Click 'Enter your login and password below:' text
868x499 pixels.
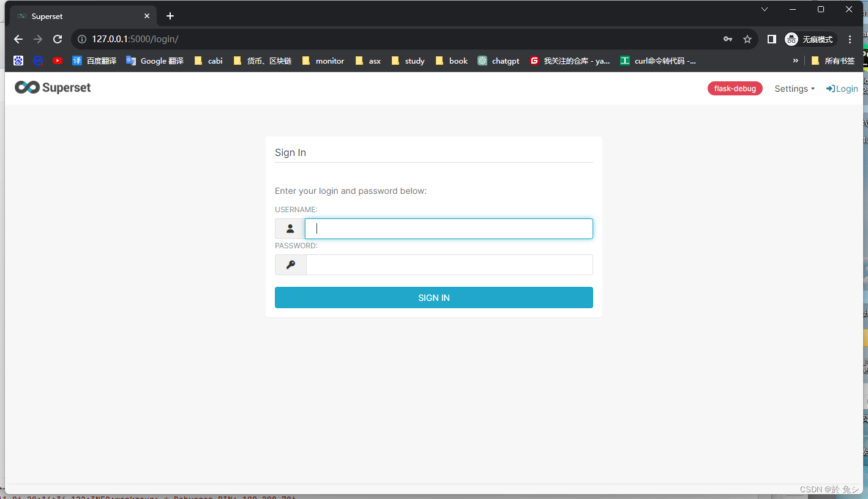[351, 191]
